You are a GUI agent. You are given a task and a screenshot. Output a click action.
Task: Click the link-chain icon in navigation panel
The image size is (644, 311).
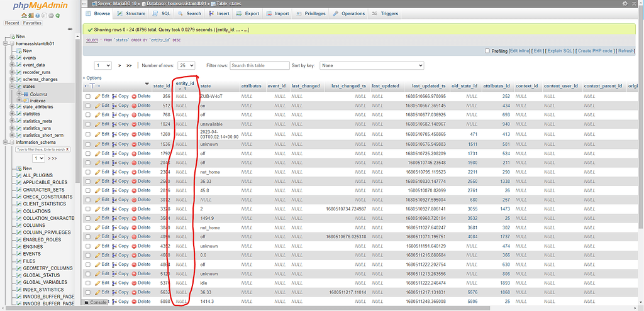pyautogui.click(x=72, y=29)
